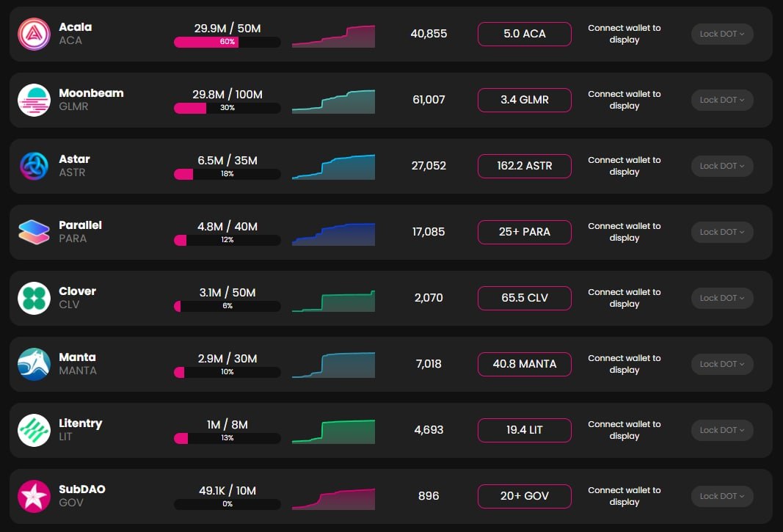Click Acala's 40,855 contributor count
Screen dimensions: 783x532
[x=429, y=34]
